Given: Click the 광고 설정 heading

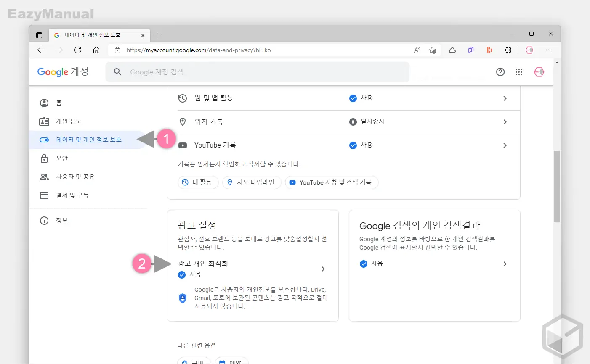Looking at the screenshot, I should click(197, 225).
